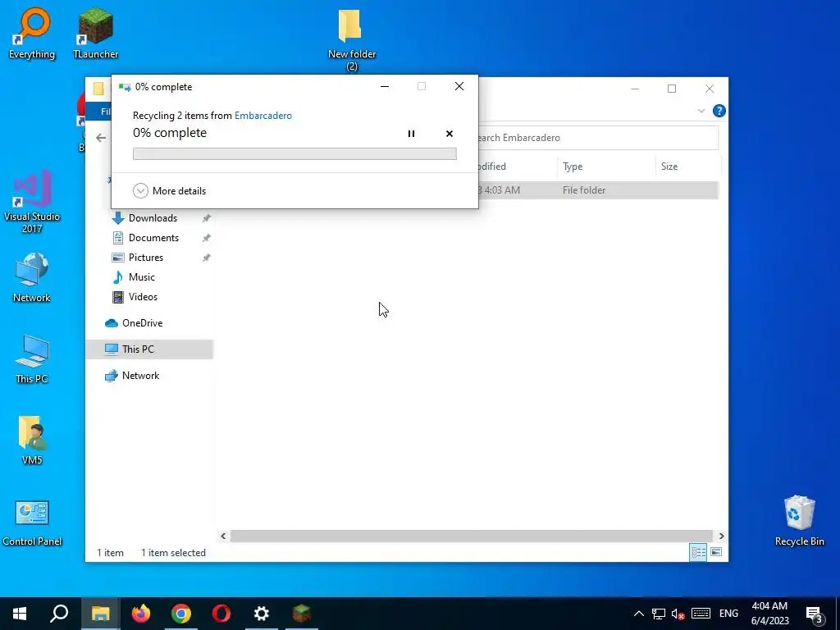
Task: Pause the recycling operation
Action: 411,134
